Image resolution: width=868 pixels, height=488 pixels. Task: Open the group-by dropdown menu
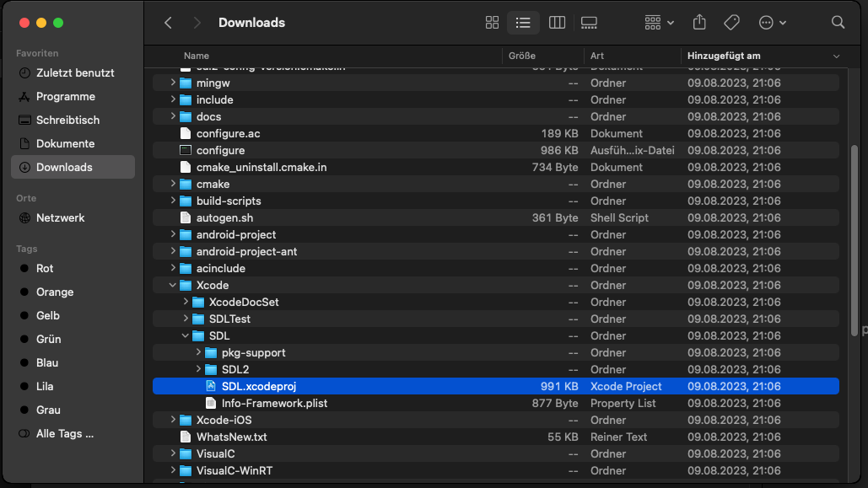pyautogui.click(x=659, y=23)
